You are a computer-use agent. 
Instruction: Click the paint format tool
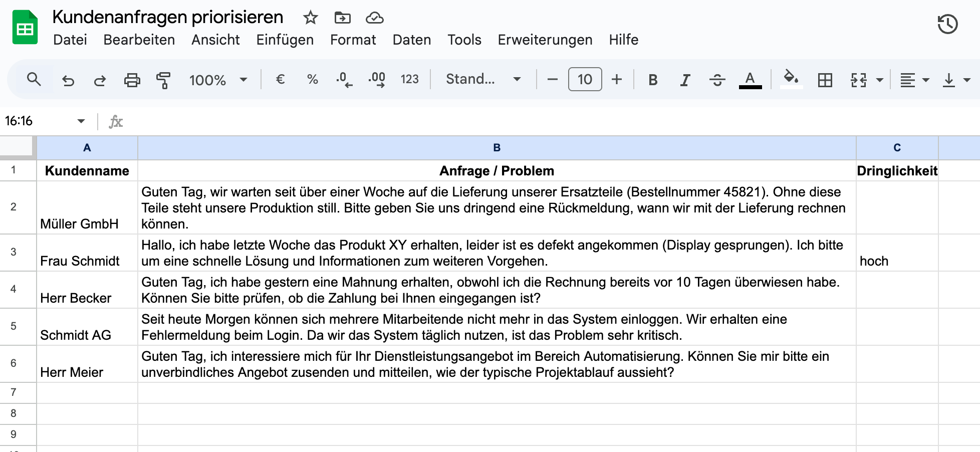pos(162,79)
